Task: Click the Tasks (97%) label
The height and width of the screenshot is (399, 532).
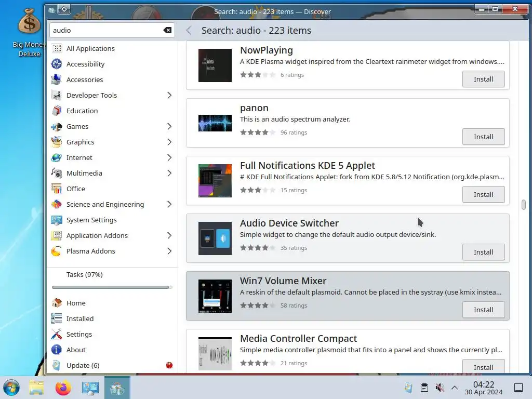Action: coord(85,274)
